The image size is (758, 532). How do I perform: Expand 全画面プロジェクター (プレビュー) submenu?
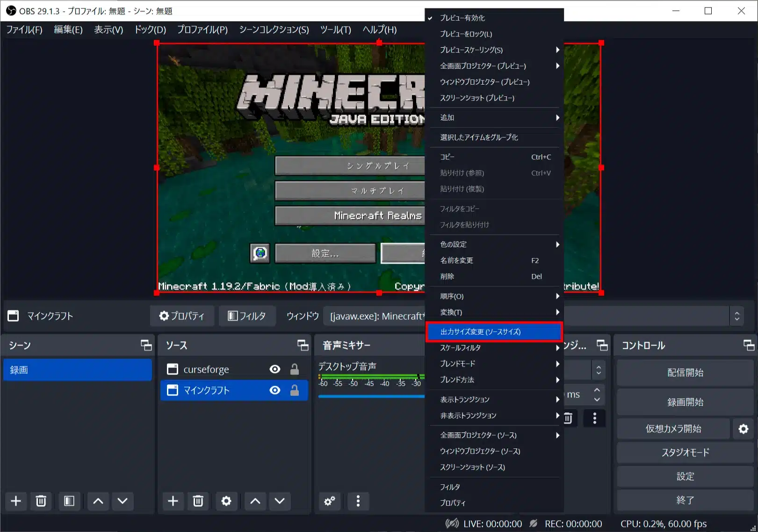(x=494, y=66)
